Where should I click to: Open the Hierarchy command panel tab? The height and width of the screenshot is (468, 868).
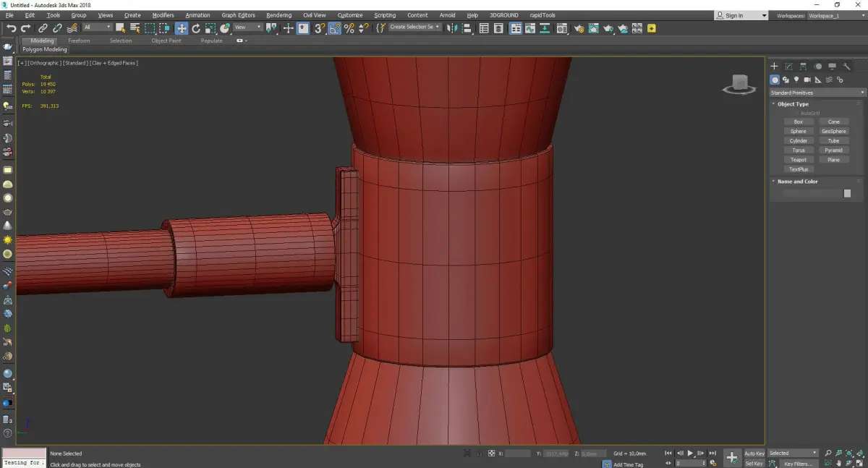(804, 66)
